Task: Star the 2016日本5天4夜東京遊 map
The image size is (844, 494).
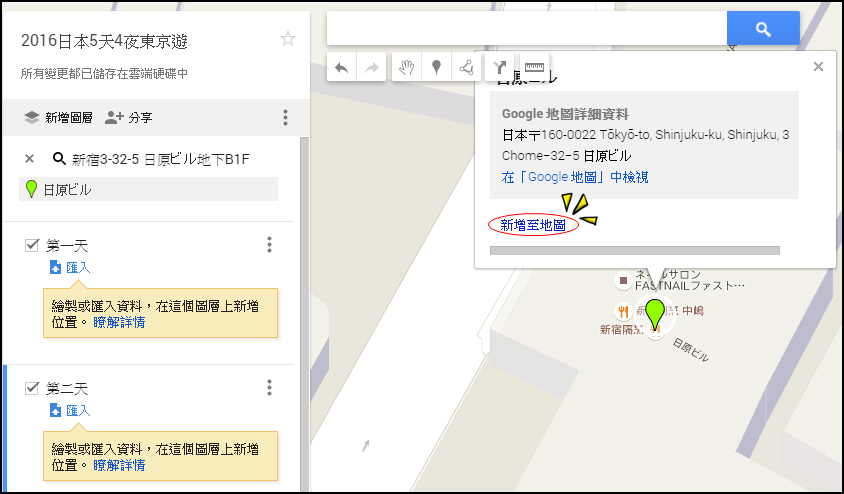Action: 288,39
